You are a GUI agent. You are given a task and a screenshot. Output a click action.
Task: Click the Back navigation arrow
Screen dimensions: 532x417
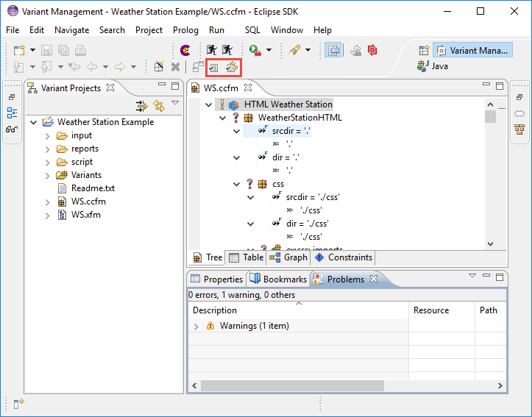pyautogui.click(x=92, y=67)
